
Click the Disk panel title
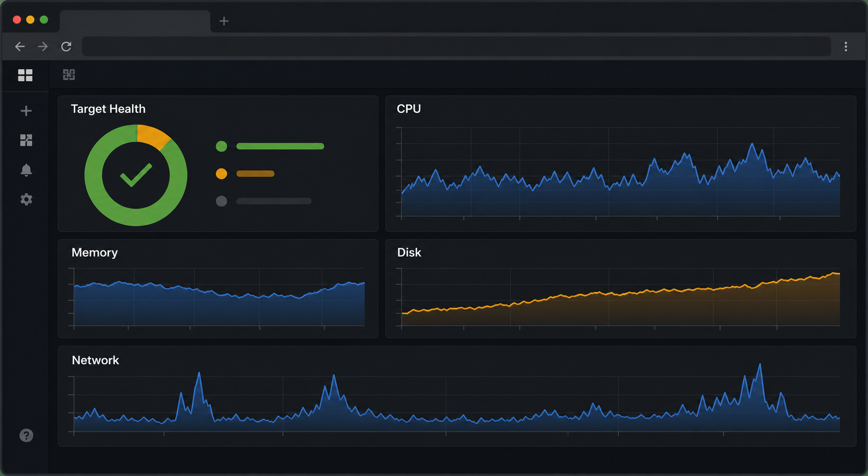409,253
